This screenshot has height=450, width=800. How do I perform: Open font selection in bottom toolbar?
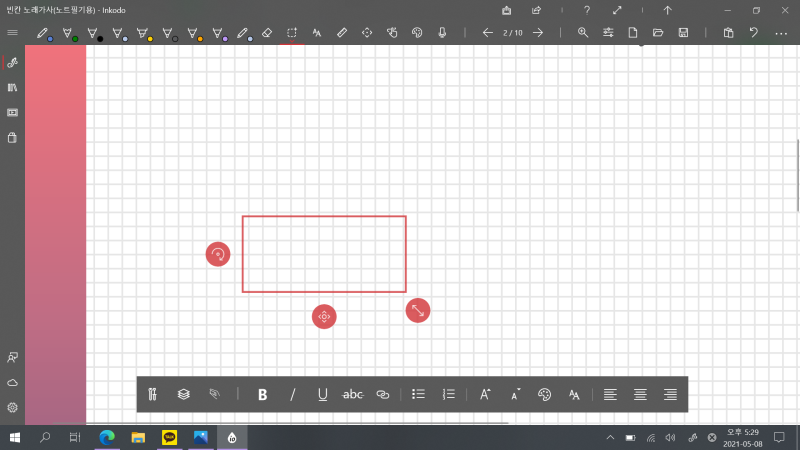point(574,394)
